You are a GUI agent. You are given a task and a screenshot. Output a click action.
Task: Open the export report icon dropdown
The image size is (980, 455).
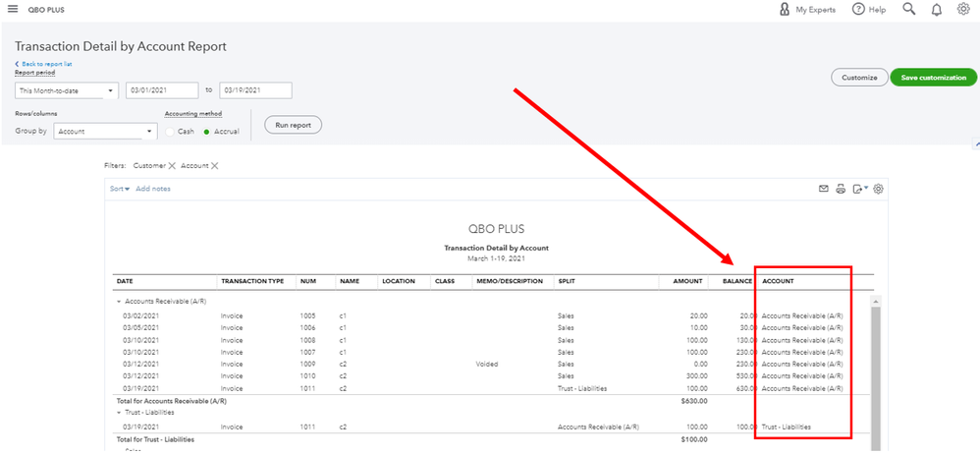pos(860,189)
